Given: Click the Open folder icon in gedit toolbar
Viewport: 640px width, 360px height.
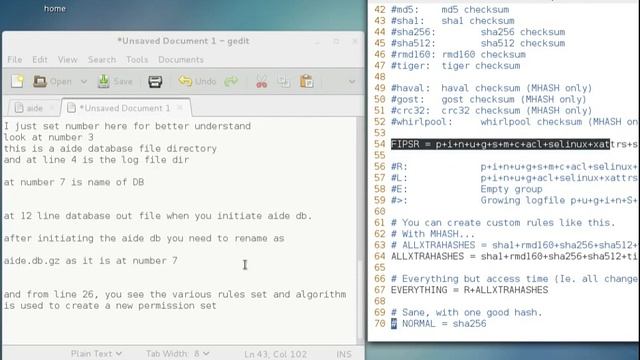Looking at the screenshot, I should point(40,81).
